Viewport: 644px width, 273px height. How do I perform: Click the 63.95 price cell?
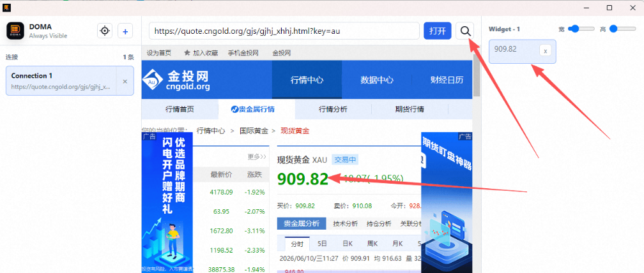click(221, 212)
